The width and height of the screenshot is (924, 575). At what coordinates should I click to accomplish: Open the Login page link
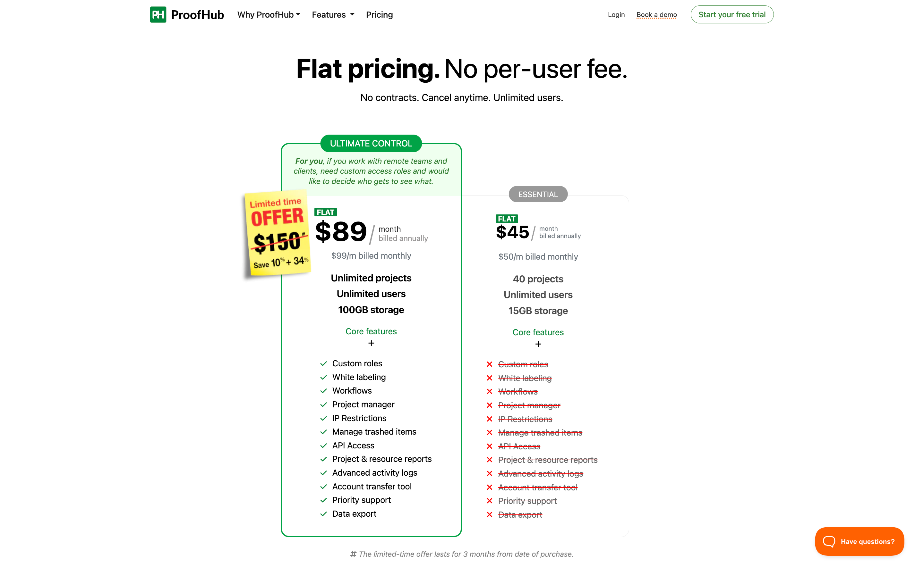click(616, 14)
